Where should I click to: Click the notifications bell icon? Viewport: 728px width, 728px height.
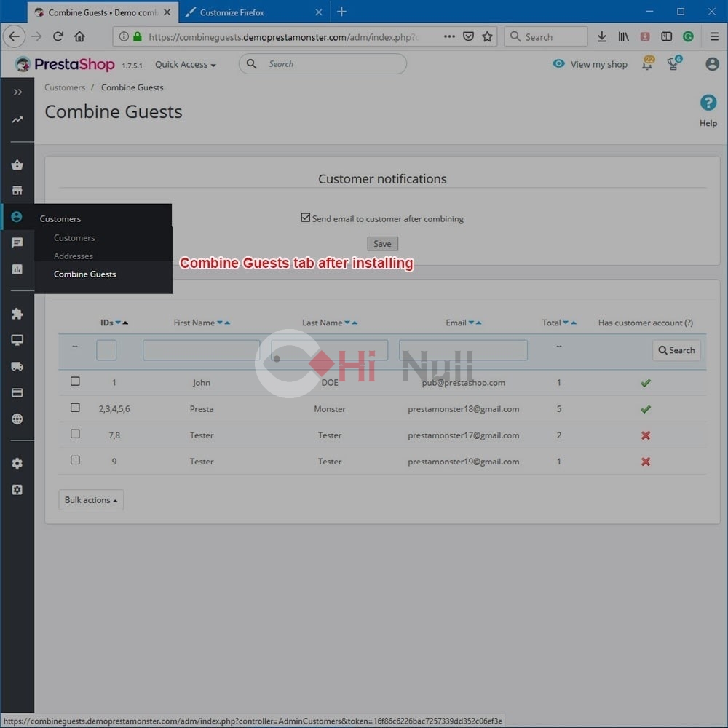[647, 63]
